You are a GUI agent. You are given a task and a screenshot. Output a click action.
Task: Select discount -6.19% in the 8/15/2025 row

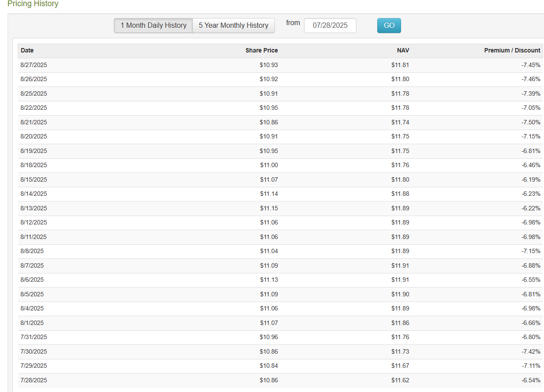tap(531, 179)
